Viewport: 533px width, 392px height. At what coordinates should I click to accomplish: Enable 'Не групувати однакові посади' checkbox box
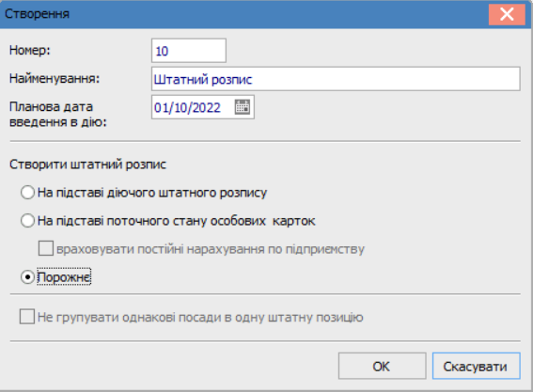27,317
